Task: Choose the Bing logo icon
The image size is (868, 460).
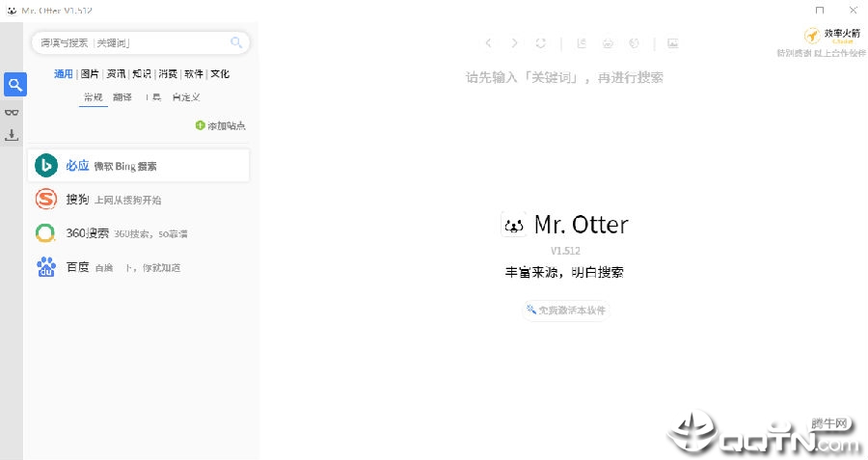Action: pos(46,166)
